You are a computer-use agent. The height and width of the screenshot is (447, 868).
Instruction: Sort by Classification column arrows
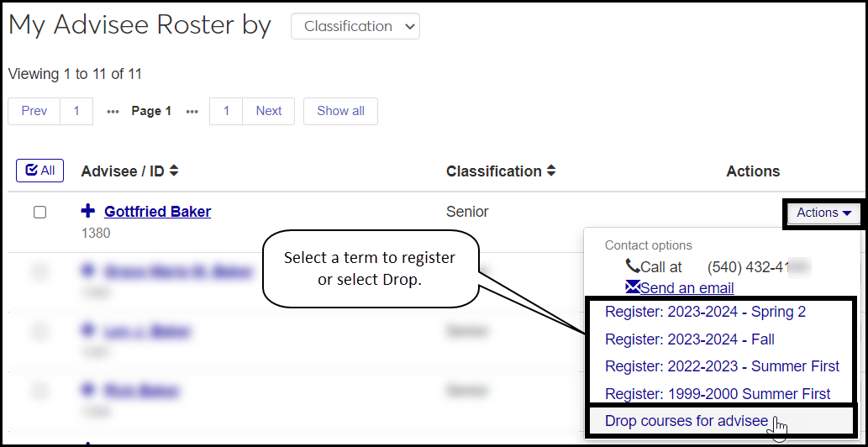(551, 171)
